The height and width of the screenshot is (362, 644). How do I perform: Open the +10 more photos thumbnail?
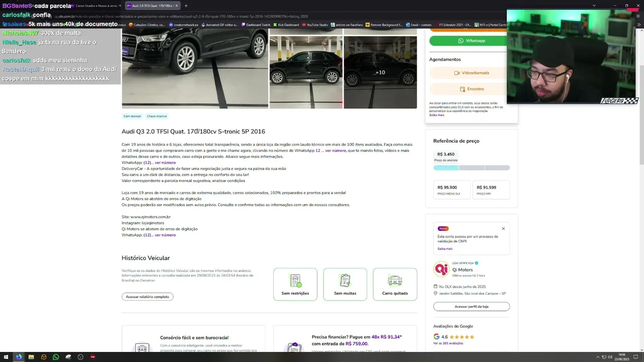click(x=380, y=72)
